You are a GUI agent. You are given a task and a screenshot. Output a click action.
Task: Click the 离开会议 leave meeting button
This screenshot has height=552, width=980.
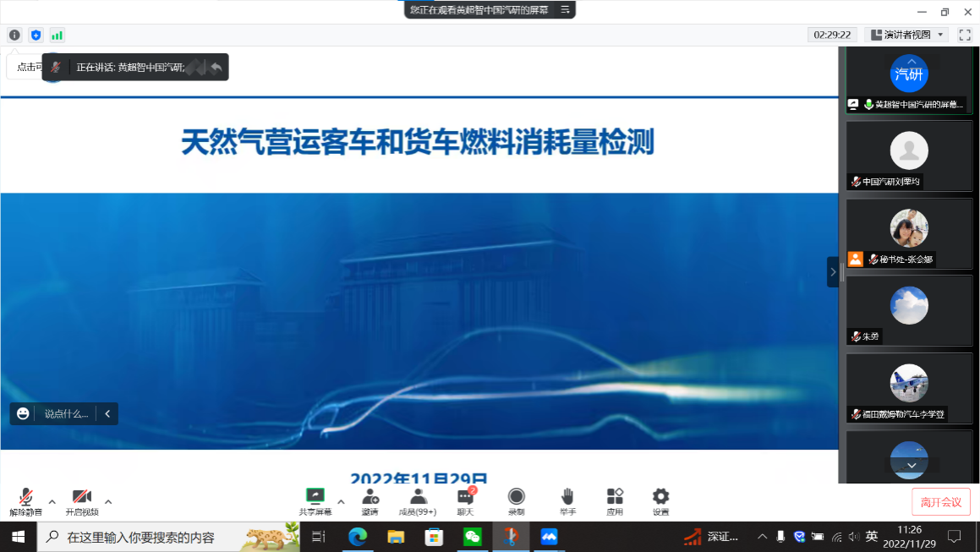pos(940,502)
